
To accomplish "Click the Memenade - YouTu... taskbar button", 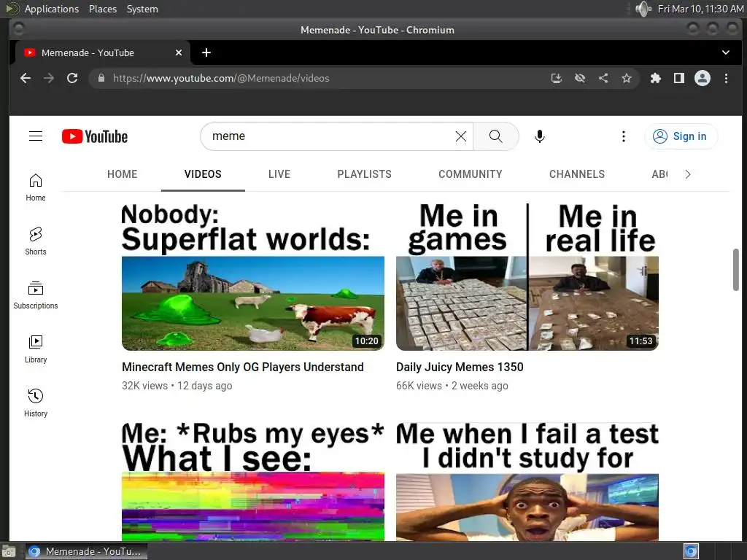I will (86, 551).
